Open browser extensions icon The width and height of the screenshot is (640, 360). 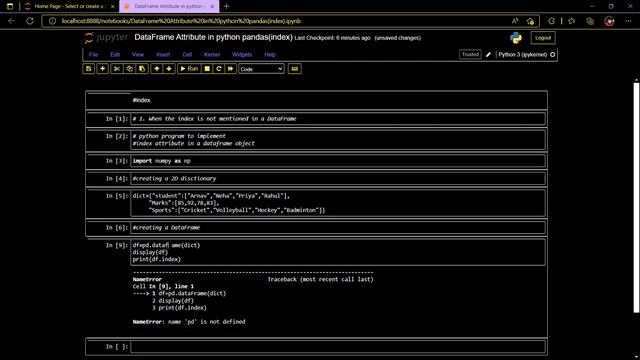pyautogui.click(x=551, y=21)
